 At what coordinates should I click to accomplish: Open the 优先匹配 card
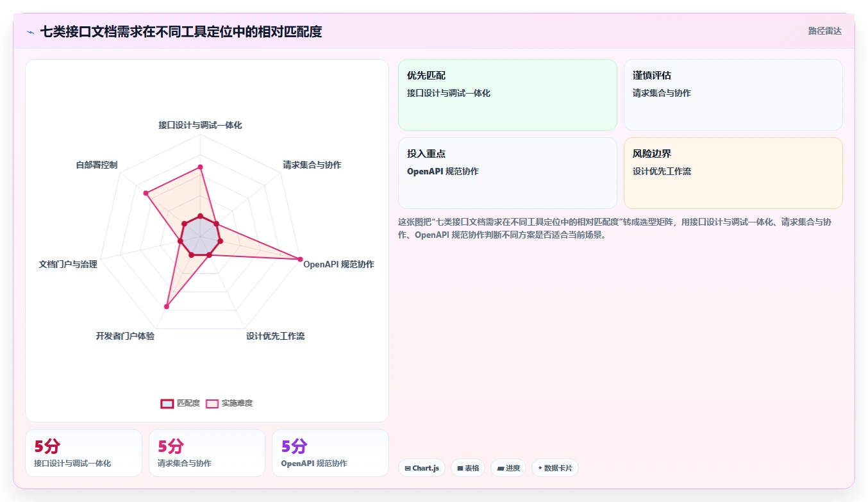[507, 95]
